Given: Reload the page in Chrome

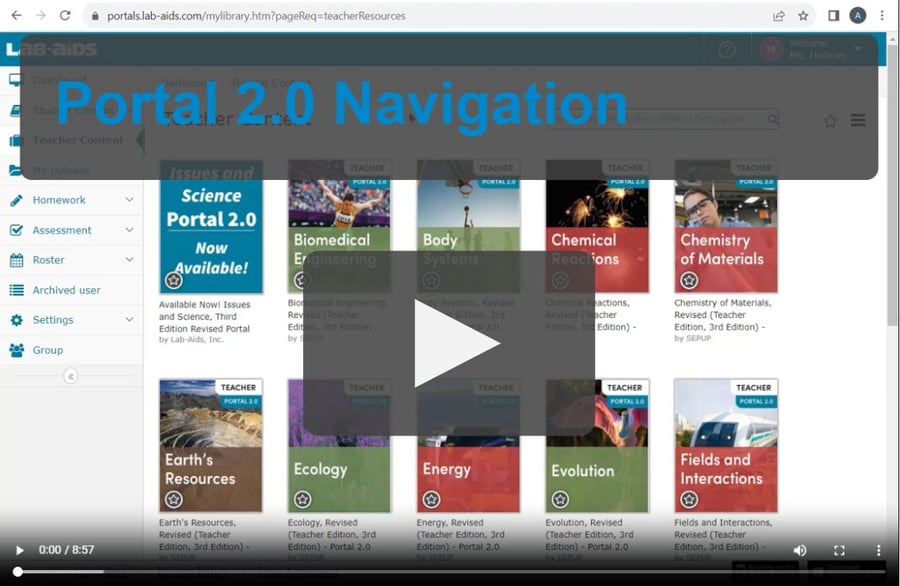Looking at the screenshot, I should point(65,16).
